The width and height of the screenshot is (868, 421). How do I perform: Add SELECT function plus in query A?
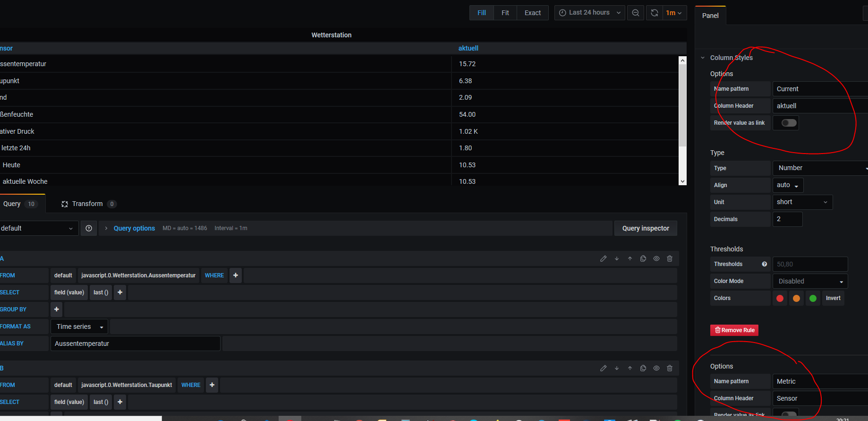coord(120,292)
